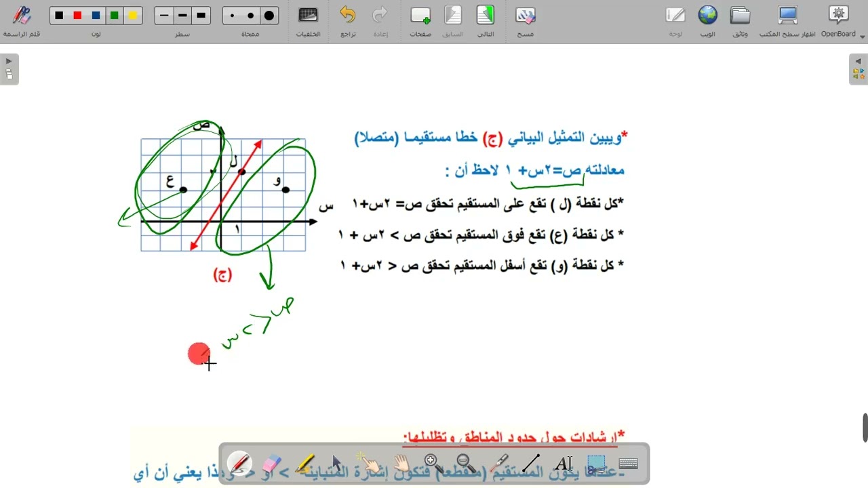Select the red pen color

pyautogui.click(x=78, y=16)
